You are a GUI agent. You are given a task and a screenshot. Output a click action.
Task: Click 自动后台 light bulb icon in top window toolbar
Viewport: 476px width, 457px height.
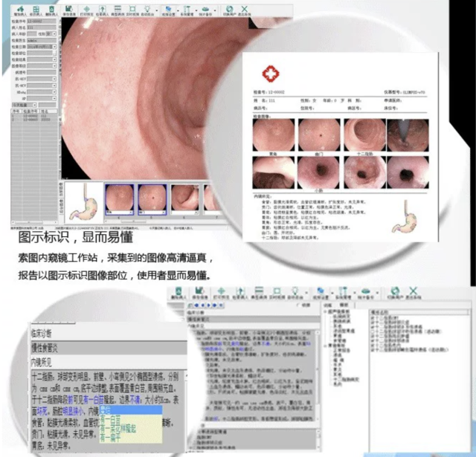[147, 10]
